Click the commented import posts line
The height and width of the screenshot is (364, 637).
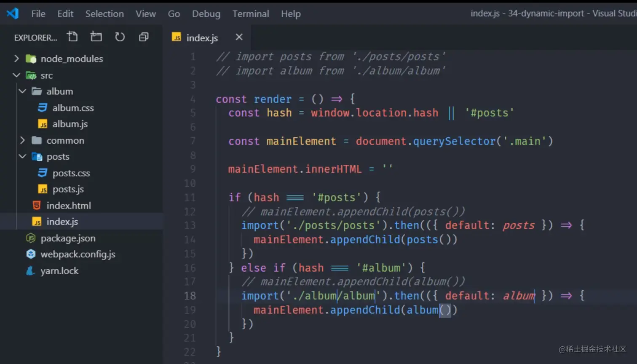pos(331,56)
